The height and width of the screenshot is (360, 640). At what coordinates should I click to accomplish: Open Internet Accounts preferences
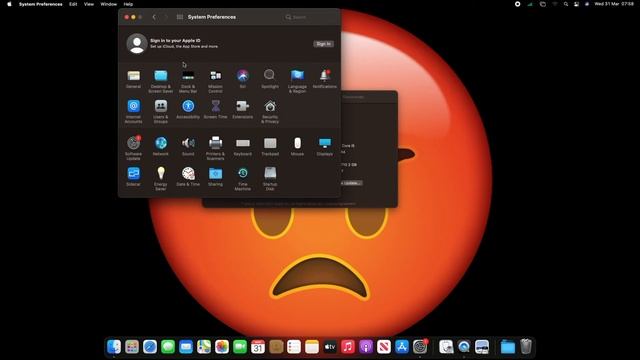133,111
